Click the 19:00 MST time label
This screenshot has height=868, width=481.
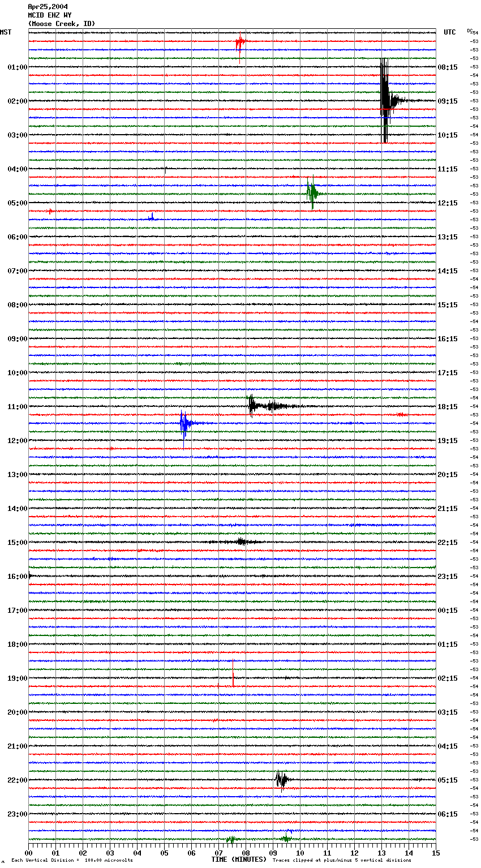point(18,678)
